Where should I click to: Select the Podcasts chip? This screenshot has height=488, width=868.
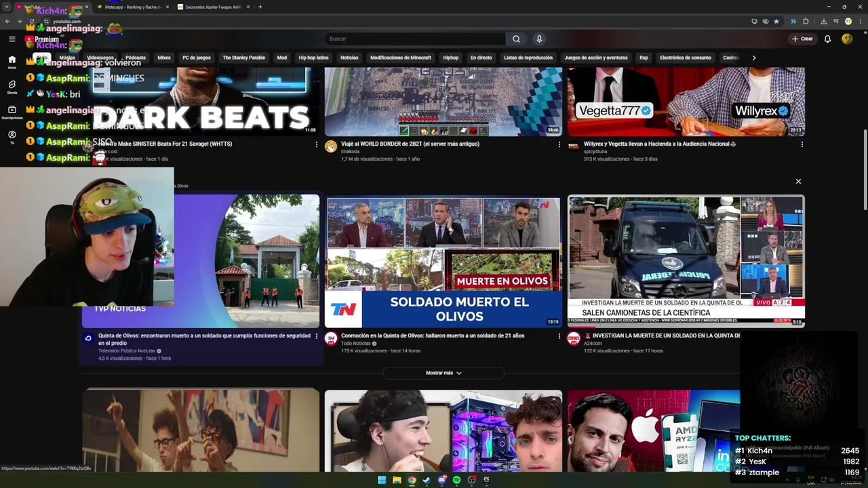click(x=136, y=58)
